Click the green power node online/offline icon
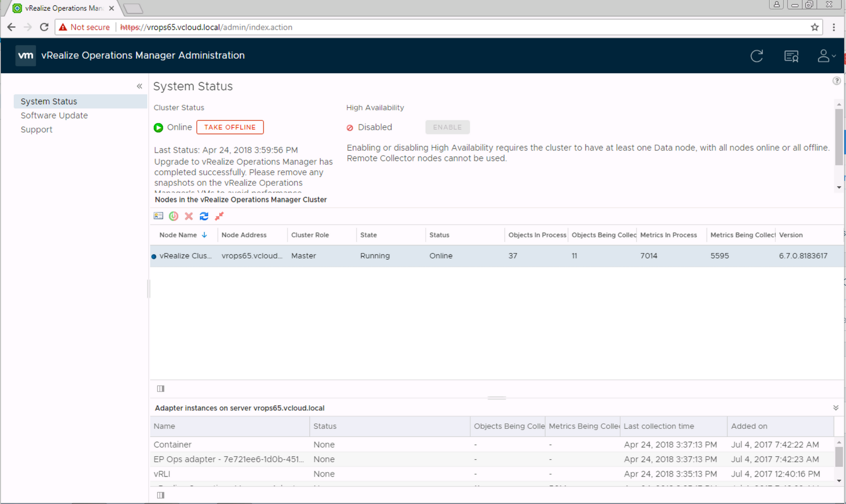The image size is (846, 504). [x=174, y=216]
